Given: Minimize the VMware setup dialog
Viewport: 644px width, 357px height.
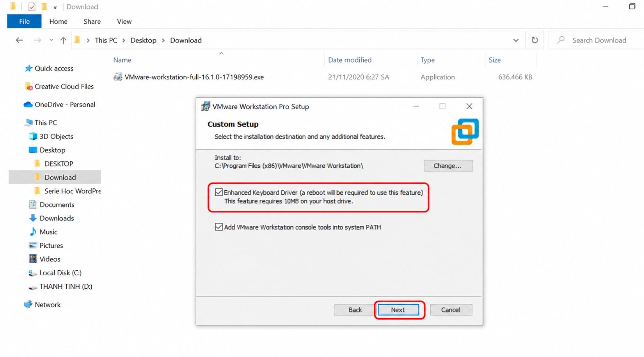Looking at the screenshot, I should click(416, 106).
